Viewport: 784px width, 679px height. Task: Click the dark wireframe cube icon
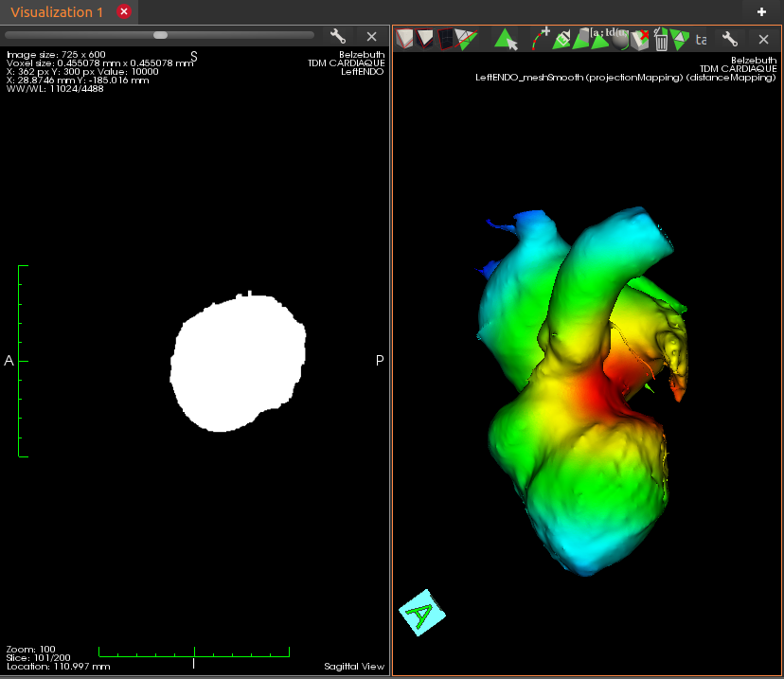click(444, 39)
